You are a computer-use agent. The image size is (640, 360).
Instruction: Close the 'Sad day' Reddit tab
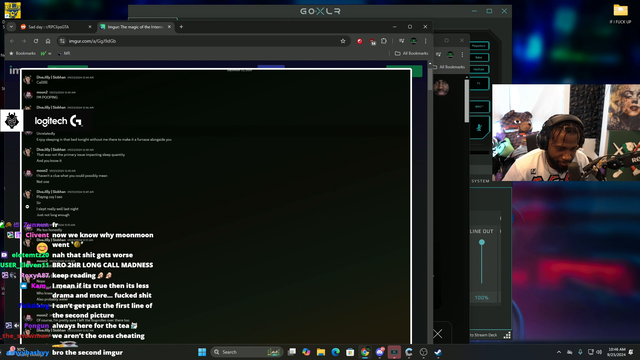point(90,27)
